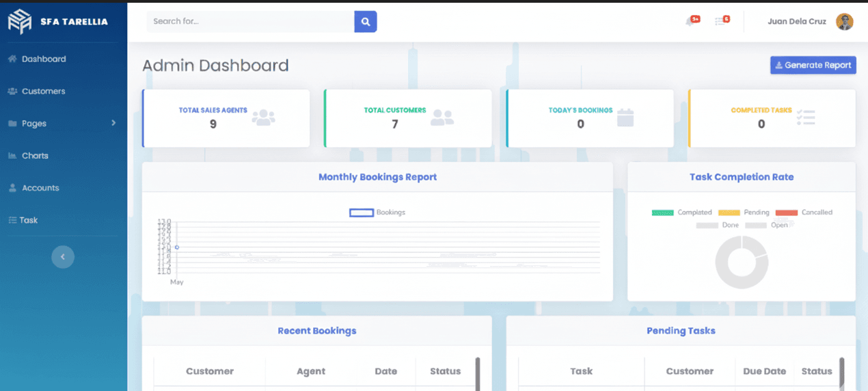Toggle the Pending legend swatch
Screen dimensions: 868x391
(729, 213)
